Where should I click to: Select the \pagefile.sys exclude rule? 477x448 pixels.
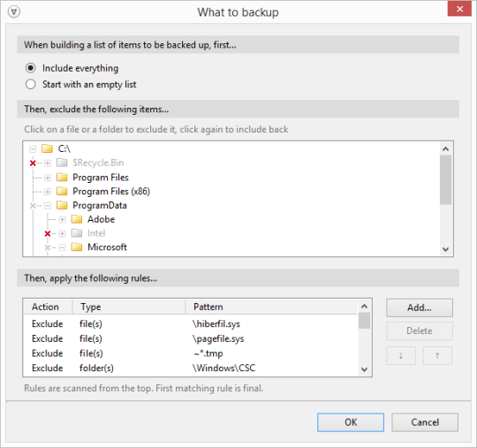click(x=191, y=338)
